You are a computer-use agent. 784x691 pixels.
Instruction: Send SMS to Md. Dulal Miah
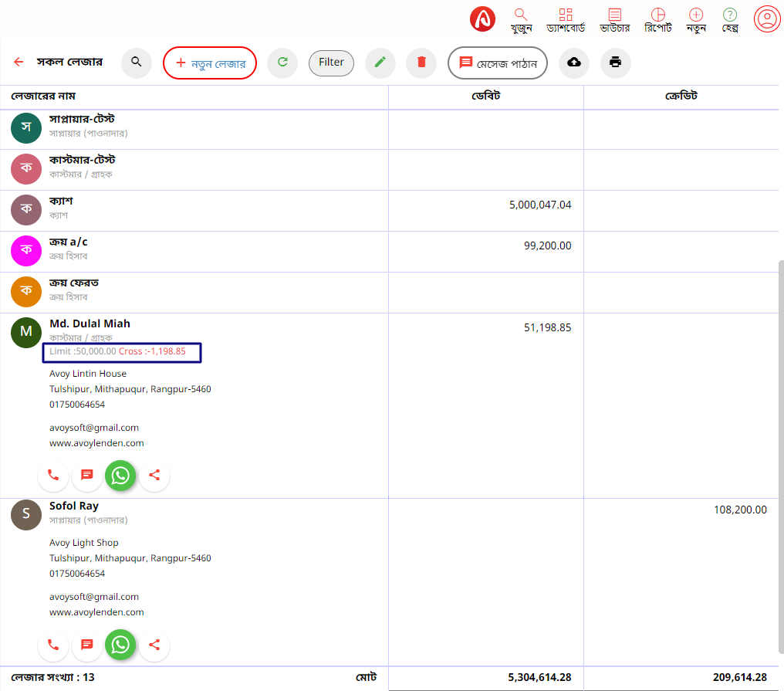point(87,476)
